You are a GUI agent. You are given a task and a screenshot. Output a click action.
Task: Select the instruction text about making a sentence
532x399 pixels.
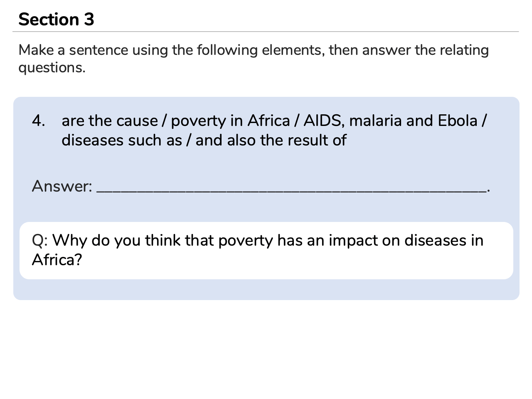click(254, 59)
